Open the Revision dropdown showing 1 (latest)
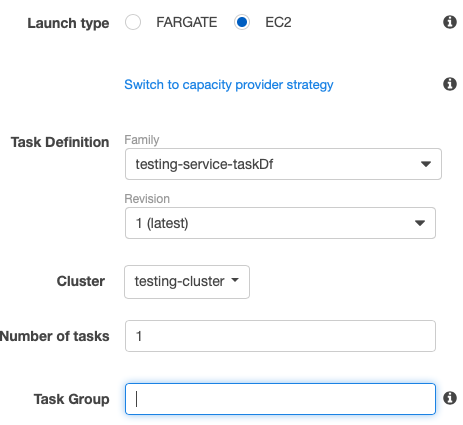Screen dimensions: 463x425 click(x=280, y=223)
